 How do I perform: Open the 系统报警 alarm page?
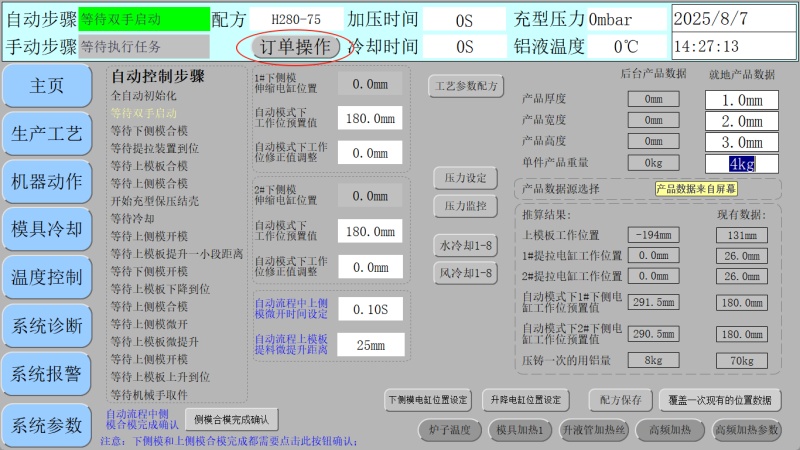pos(46,374)
